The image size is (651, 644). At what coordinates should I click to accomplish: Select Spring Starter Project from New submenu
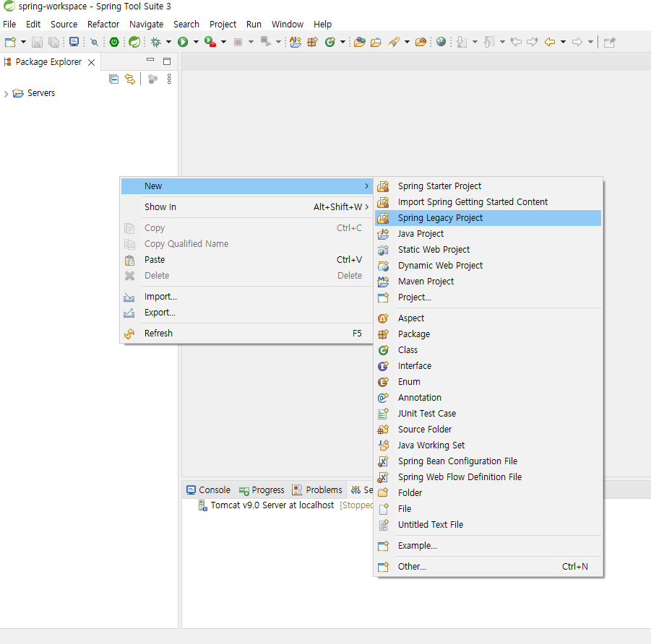[x=488, y=186]
